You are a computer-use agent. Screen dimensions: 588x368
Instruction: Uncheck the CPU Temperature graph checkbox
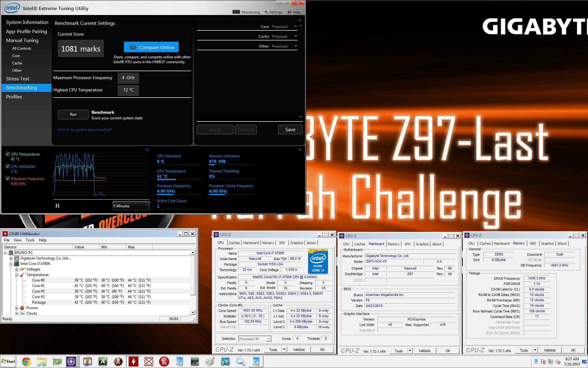coord(7,154)
